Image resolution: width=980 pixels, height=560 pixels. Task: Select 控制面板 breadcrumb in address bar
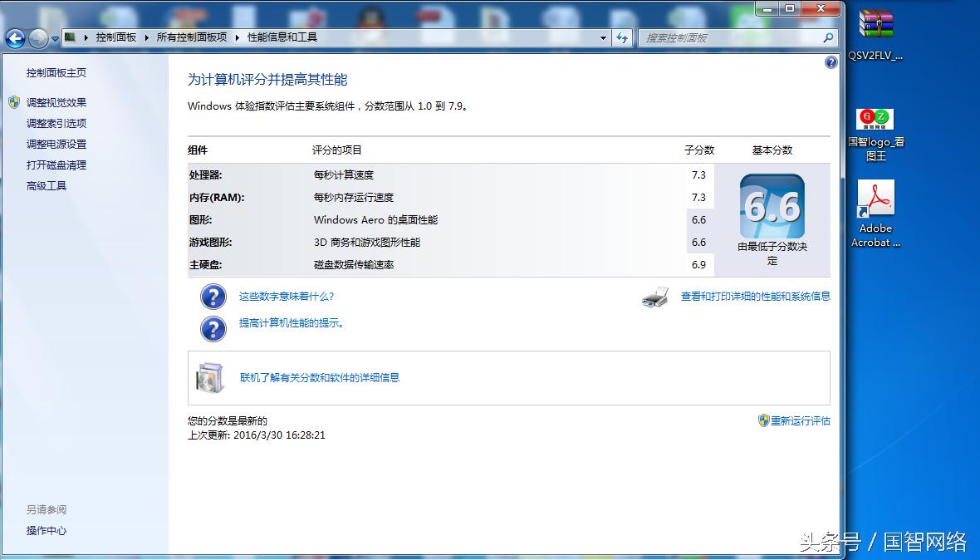[116, 37]
